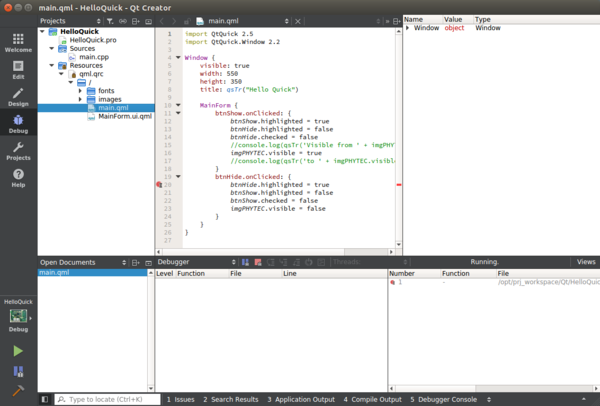Open the Design mode

pos(18,97)
